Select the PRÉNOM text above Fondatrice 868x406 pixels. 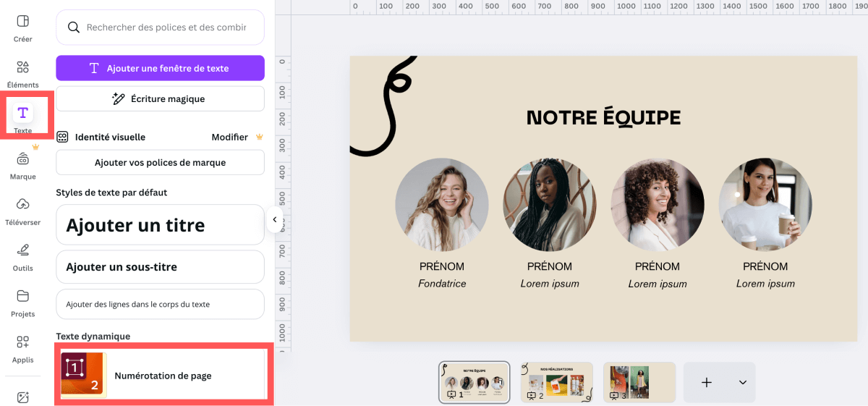point(442,266)
